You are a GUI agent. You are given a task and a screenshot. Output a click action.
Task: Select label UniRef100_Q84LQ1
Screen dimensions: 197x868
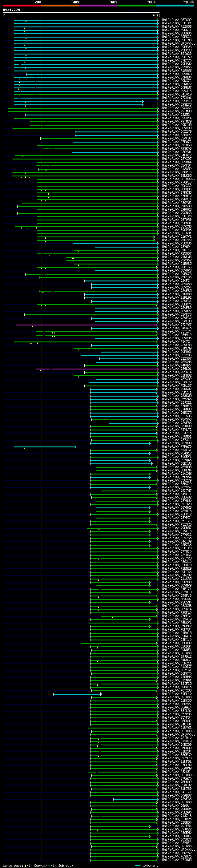point(177,369)
